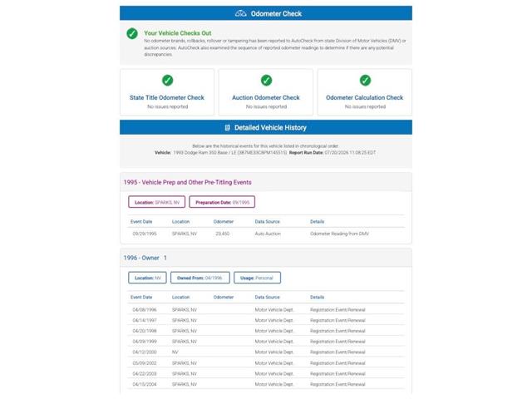Viewport: 532px width, 399px height.
Task: Click the 04/22/2003 event date
Action: [145, 373]
